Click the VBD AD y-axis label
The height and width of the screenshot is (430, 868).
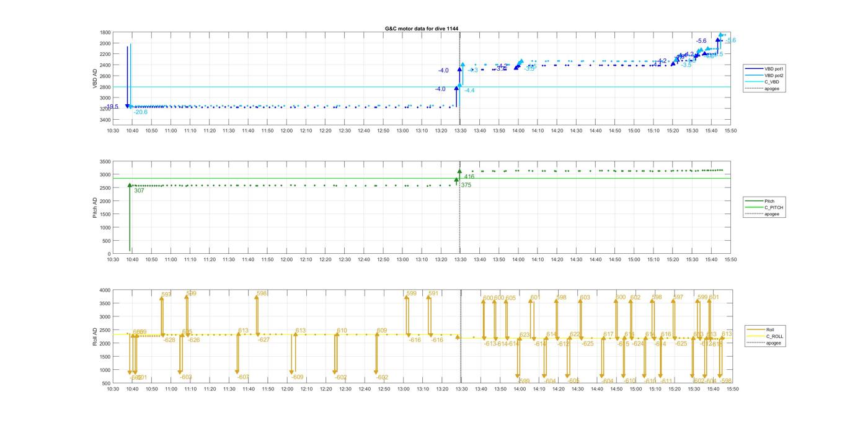pos(95,78)
